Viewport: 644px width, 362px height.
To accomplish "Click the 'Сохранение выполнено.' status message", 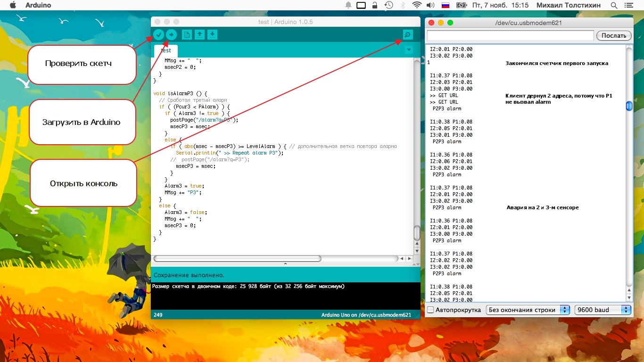I will 189,275.
